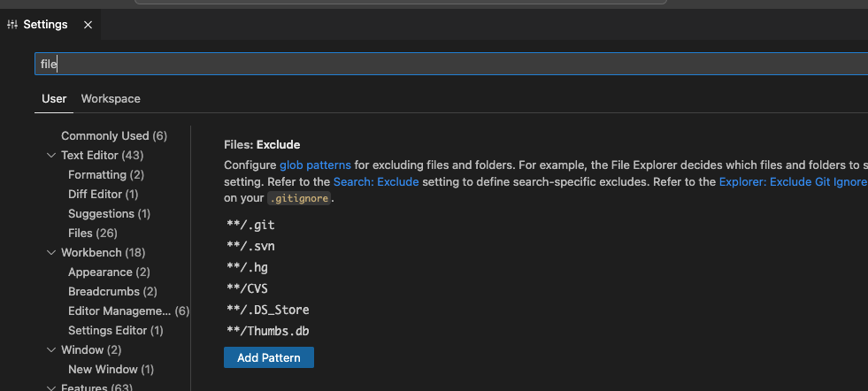Open the glob patterns documentation link
The image size is (868, 391).
point(315,165)
